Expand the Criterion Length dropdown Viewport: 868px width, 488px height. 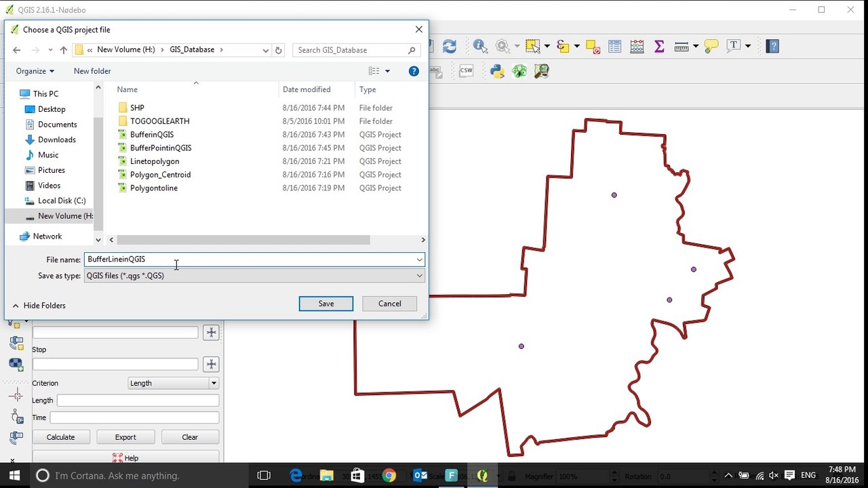pos(214,383)
